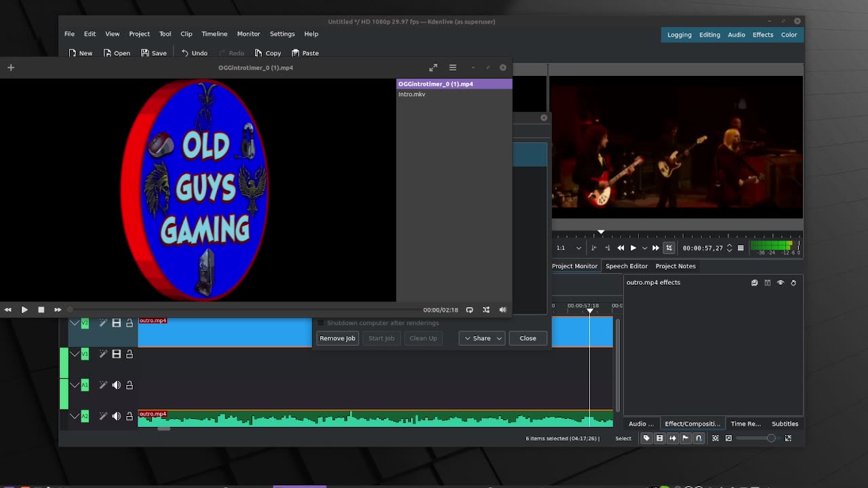Open the project monitor options hamburger menu

coord(741,248)
